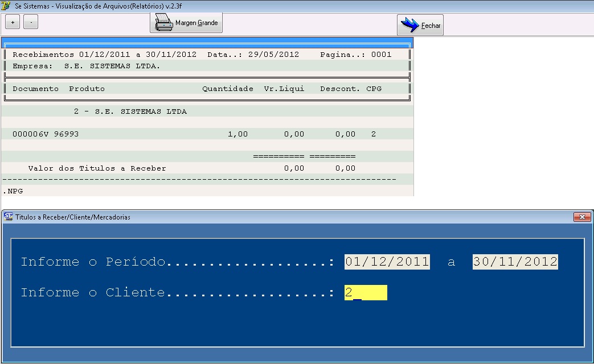Viewport: 594px width, 364px height.
Task: Close the Titulos a Receber window
Action: pos(581,217)
